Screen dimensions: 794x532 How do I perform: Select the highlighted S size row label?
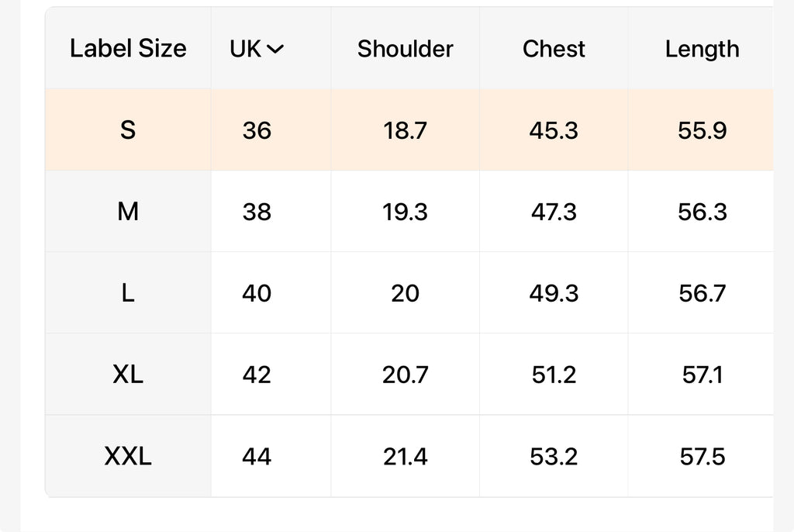click(x=128, y=130)
